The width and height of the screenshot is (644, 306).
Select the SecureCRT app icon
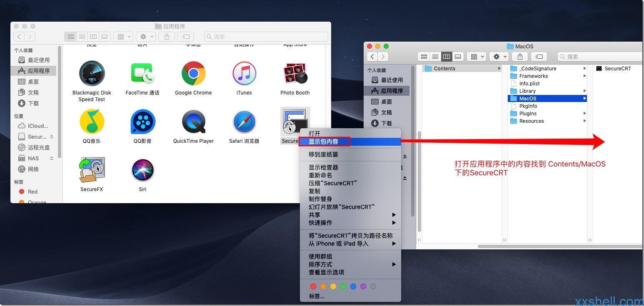(x=295, y=121)
